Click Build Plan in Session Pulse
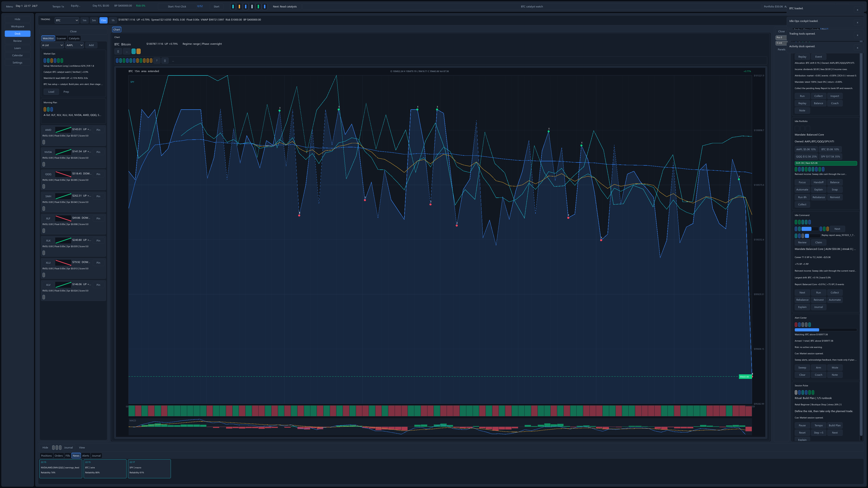Screen dimensions: 868x488 coord(835,425)
